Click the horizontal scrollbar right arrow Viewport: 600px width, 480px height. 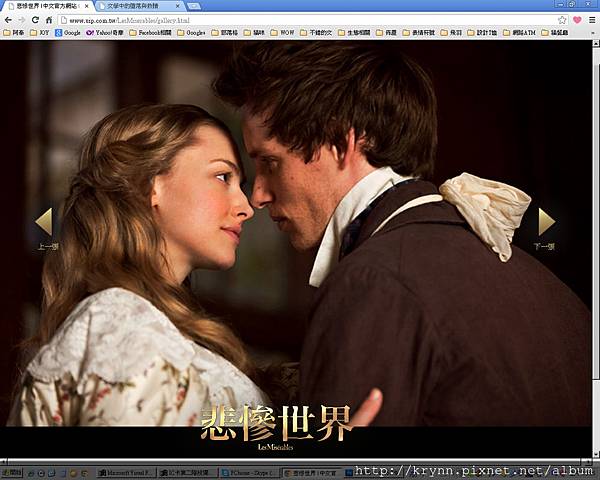click(588, 461)
